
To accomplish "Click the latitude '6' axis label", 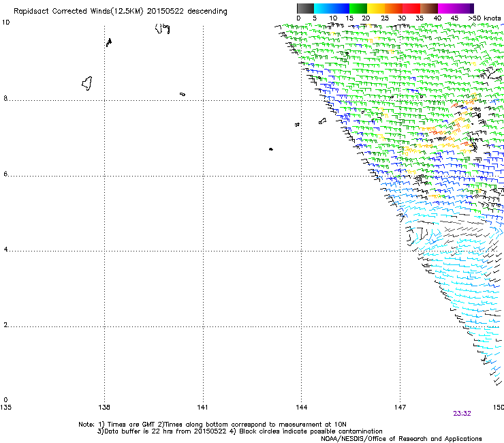I will (x=5, y=174).
